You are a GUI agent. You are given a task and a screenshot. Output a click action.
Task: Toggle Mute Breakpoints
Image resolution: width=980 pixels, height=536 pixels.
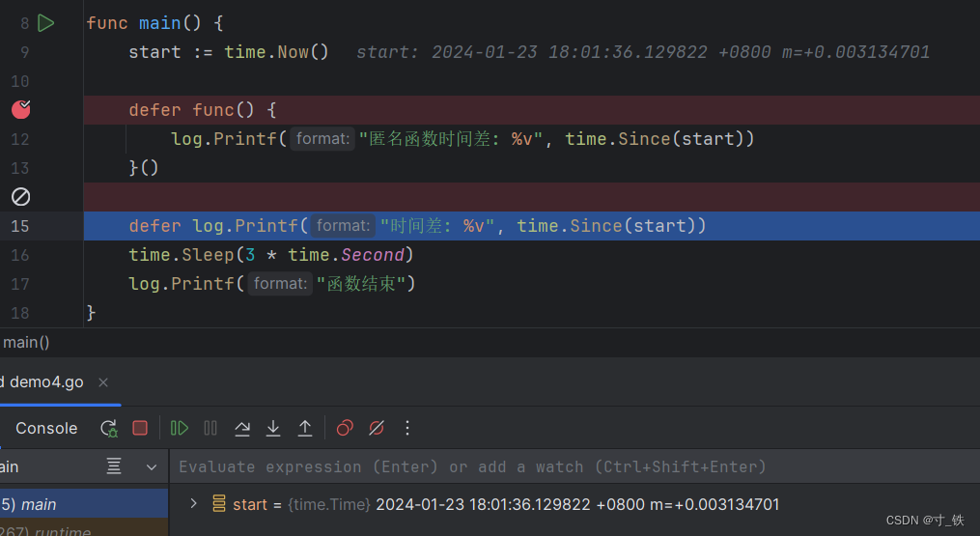tap(377, 428)
